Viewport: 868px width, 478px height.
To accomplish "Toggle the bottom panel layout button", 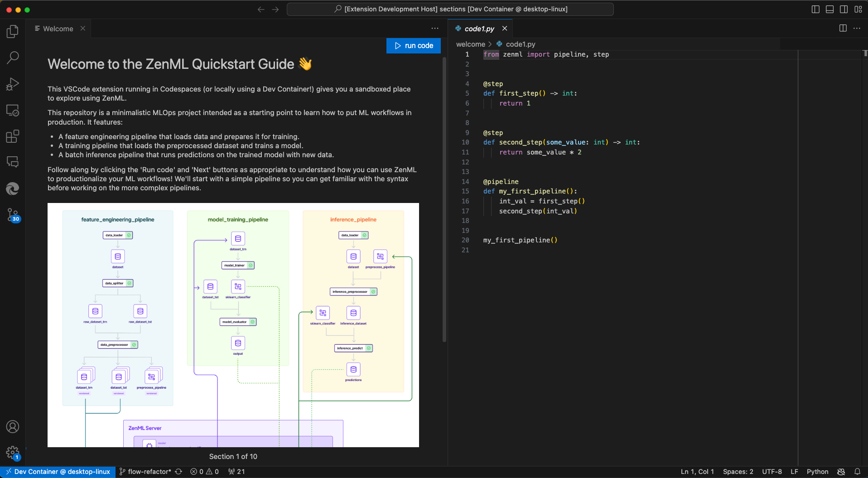I will coord(829,9).
